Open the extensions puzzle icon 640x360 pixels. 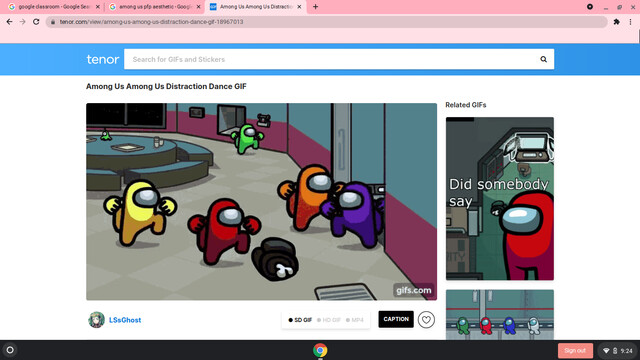616,22
